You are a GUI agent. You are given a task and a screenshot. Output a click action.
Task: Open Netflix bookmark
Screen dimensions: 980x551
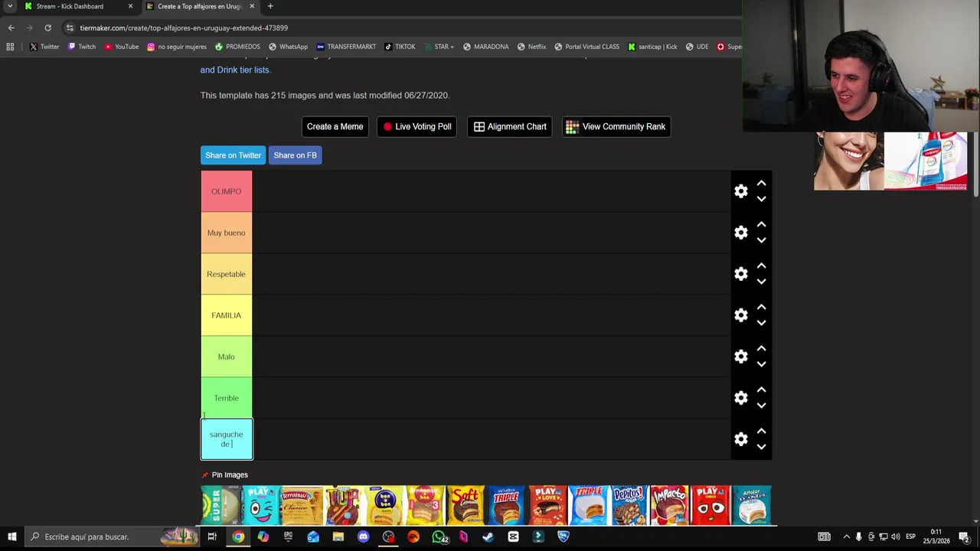[x=531, y=47]
